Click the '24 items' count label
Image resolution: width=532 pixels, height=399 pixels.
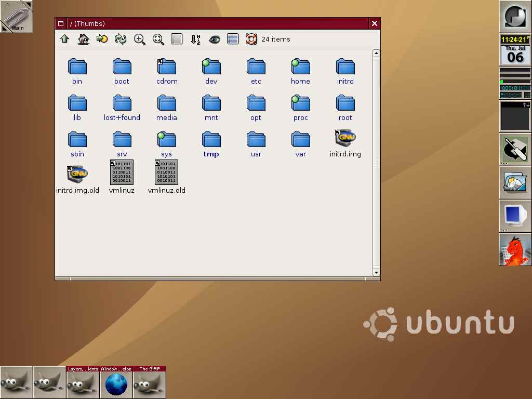click(x=275, y=39)
